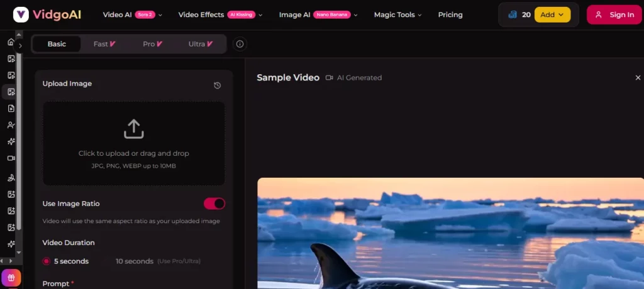Expand the Video AI menu

133,15
